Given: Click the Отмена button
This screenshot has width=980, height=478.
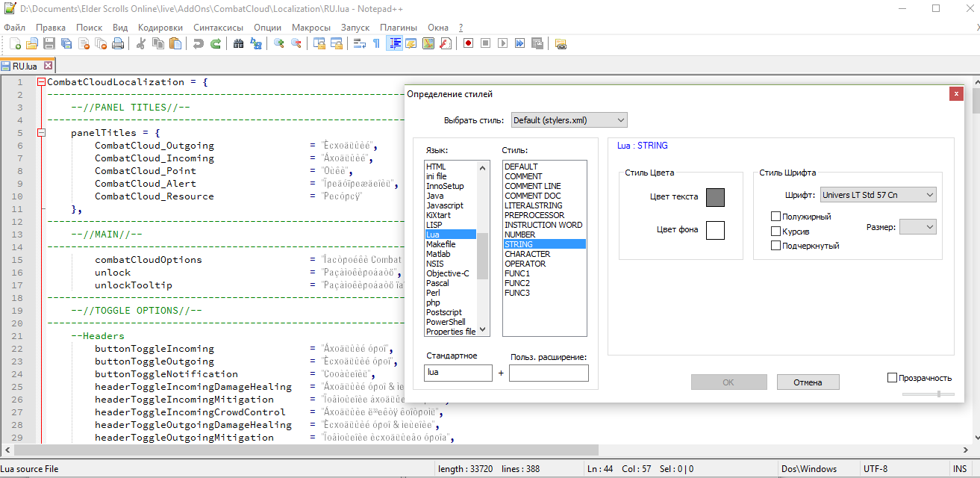Looking at the screenshot, I should (x=808, y=382).
